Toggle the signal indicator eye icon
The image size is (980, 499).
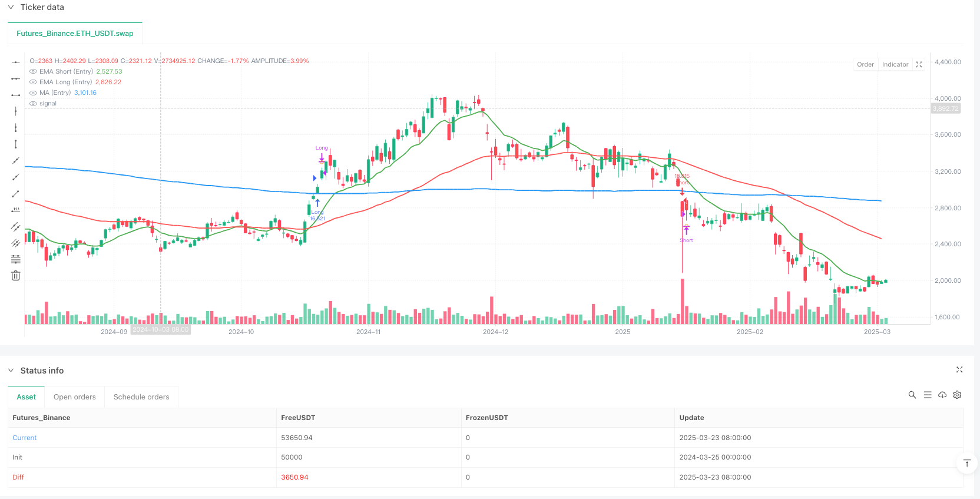[x=33, y=104]
